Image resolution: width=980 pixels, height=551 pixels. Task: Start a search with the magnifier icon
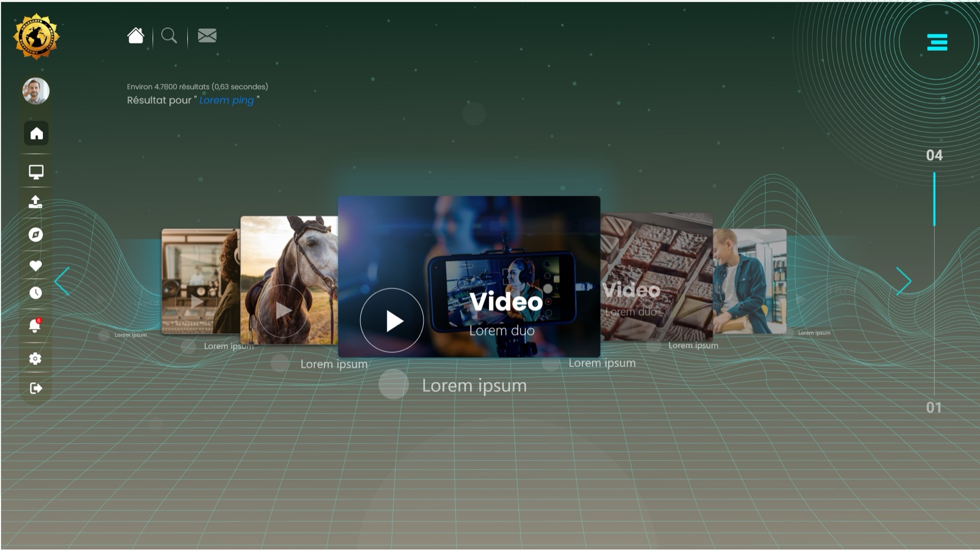[x=169, y=36]
